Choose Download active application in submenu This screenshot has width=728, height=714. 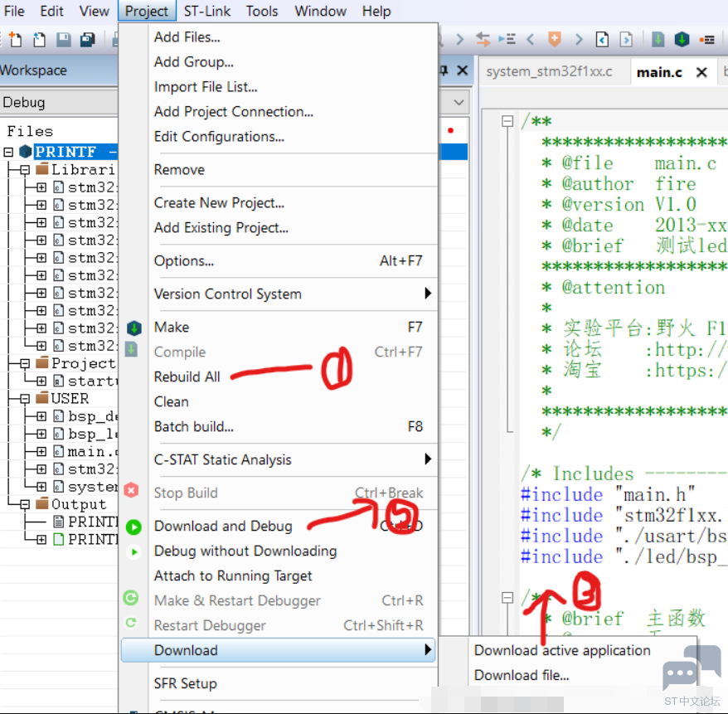pyautogui.click(x=562, y=650)
